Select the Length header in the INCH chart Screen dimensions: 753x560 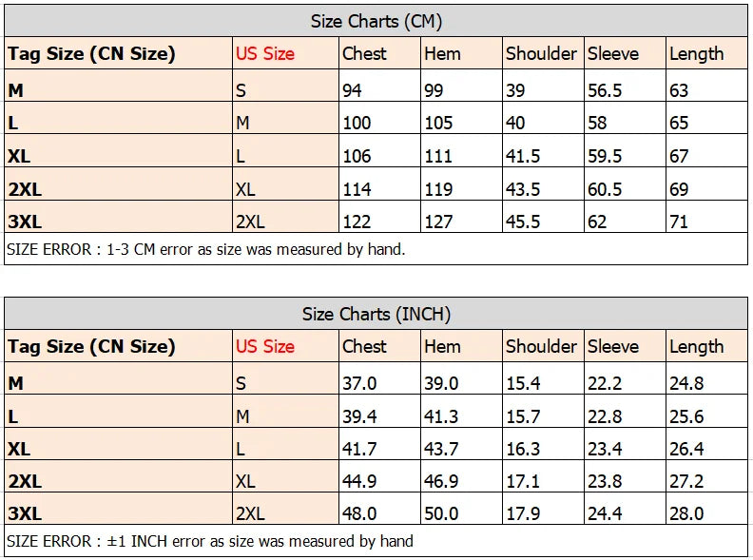click(696, 347)
